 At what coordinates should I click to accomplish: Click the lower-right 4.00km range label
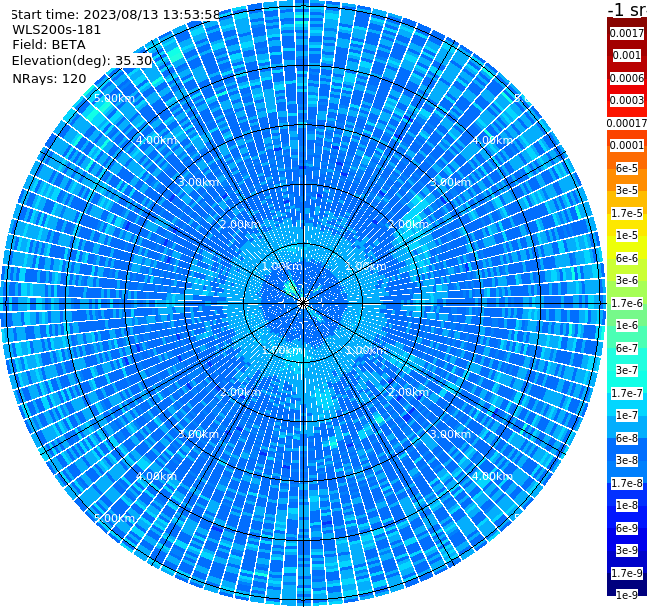[x=493, y=476]
